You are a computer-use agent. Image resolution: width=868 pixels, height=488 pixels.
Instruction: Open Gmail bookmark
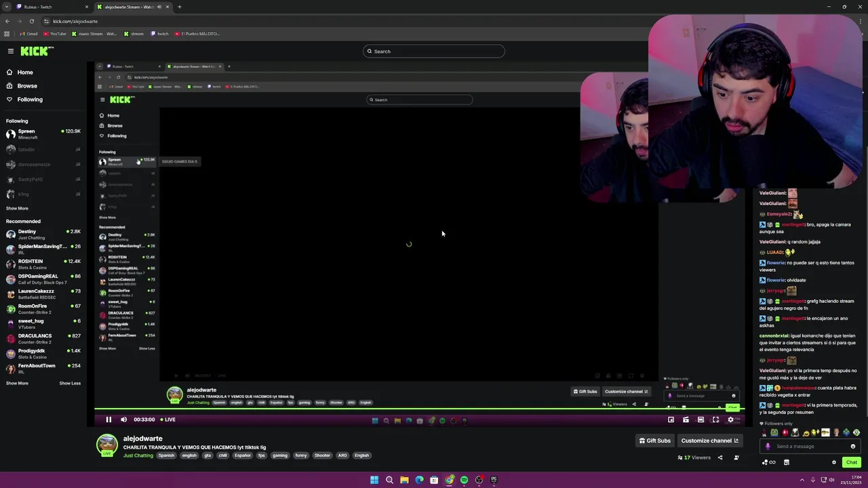(28, 33)
